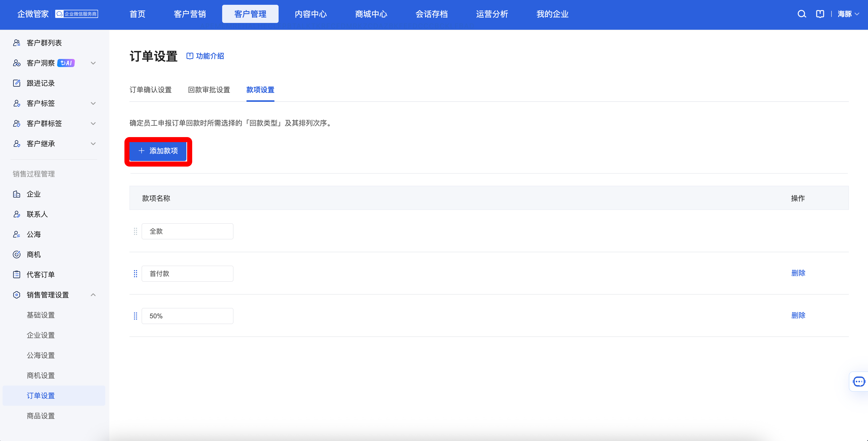Delete the 50% row
The height and width of the screenshot is (441, 868).
[798, 315]
